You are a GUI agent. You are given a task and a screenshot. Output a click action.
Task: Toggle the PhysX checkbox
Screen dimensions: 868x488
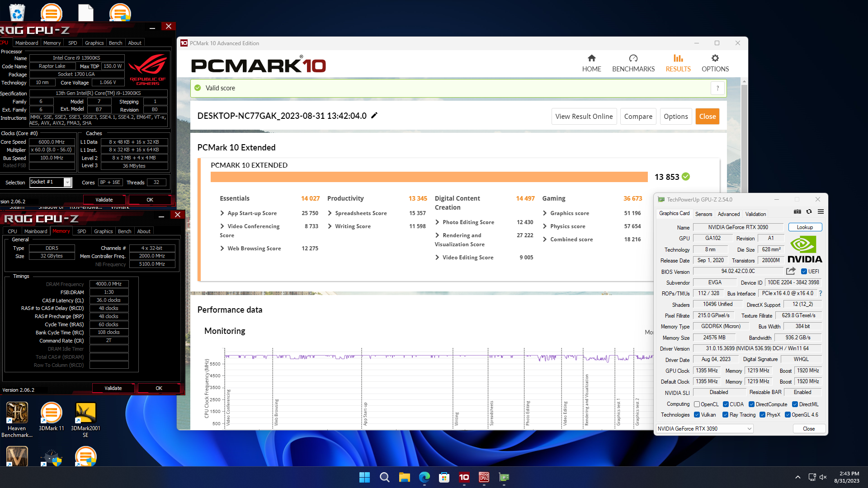(762, 415)
